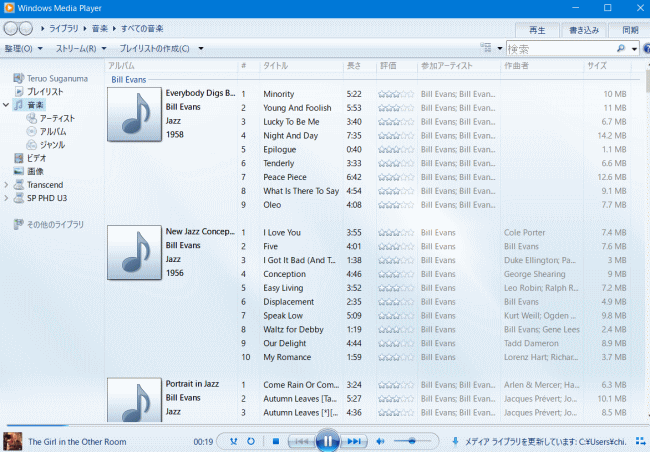Select the track Come Rain Or Come Shine
The height and width of the screenshot is (452, 650).
301,385
